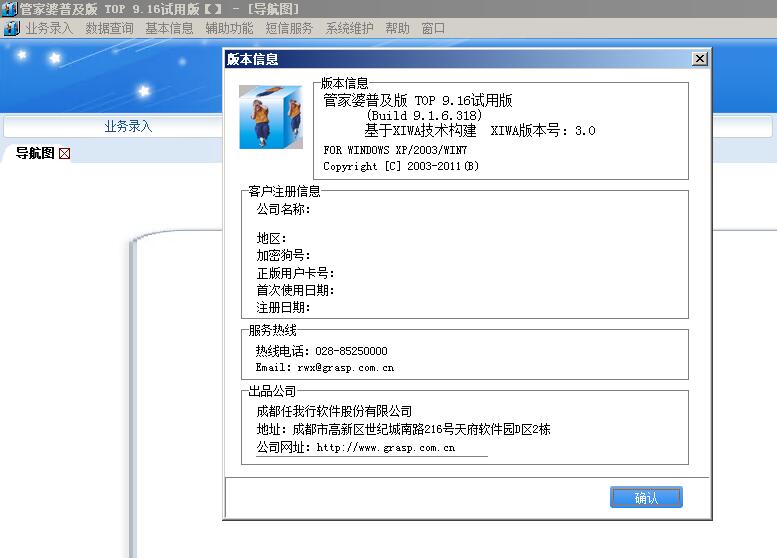This screenshot has height=558, width=777.
Task: Click the 注册日期 label
Action: (283, 308)
